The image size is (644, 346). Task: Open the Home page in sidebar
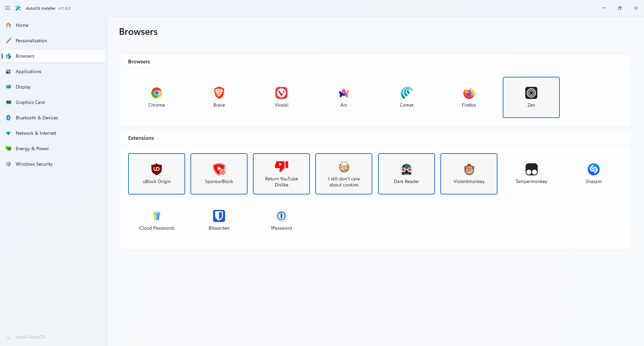(x=54, y=25)
